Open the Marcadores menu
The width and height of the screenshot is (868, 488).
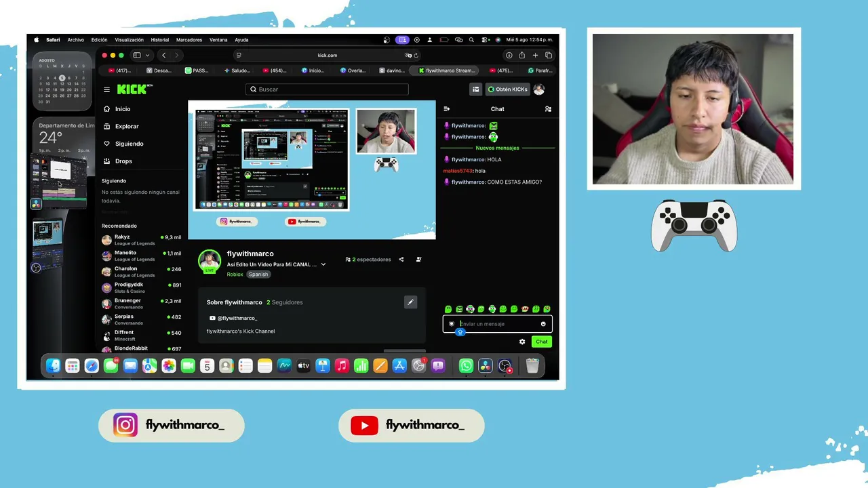click(x=189, y=40)
